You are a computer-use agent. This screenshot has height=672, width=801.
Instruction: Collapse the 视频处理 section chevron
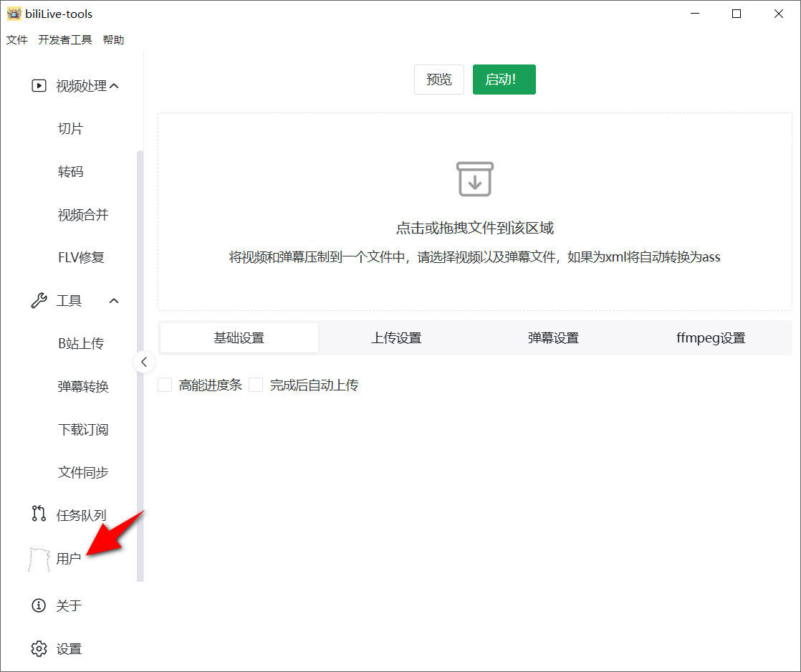112,85
